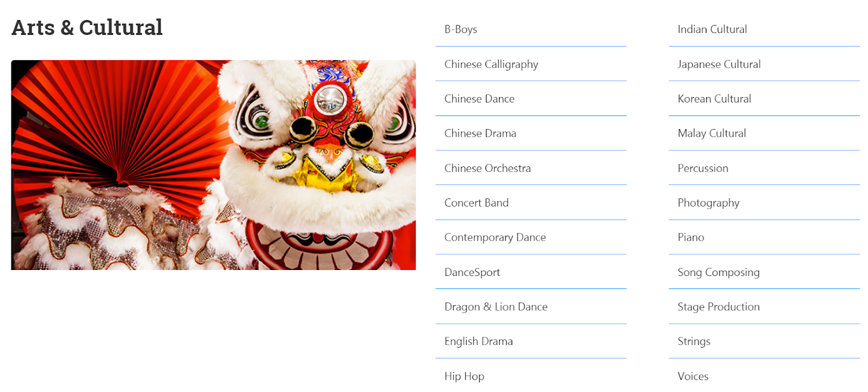Open Stage Production
868x392 pixels.
718,307
